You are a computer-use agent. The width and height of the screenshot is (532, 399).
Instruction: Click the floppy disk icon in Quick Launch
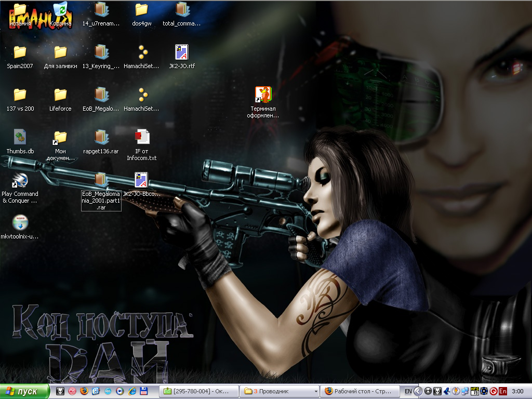[144, 391]
